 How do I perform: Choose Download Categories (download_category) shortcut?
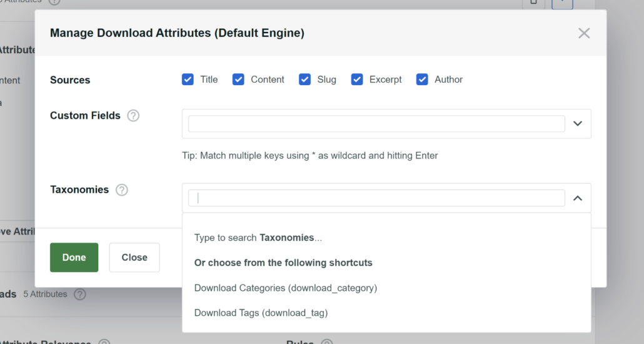pos(286,288)
